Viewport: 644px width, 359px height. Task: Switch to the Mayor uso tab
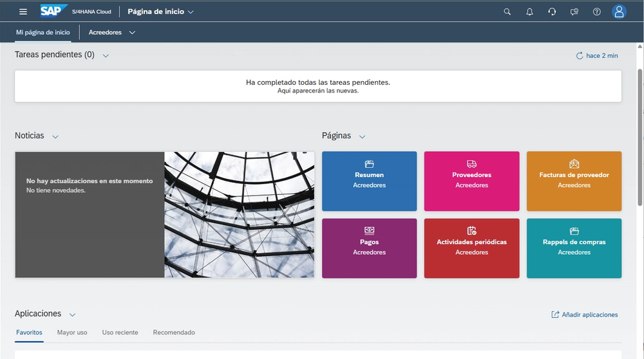tap(72, 333)
